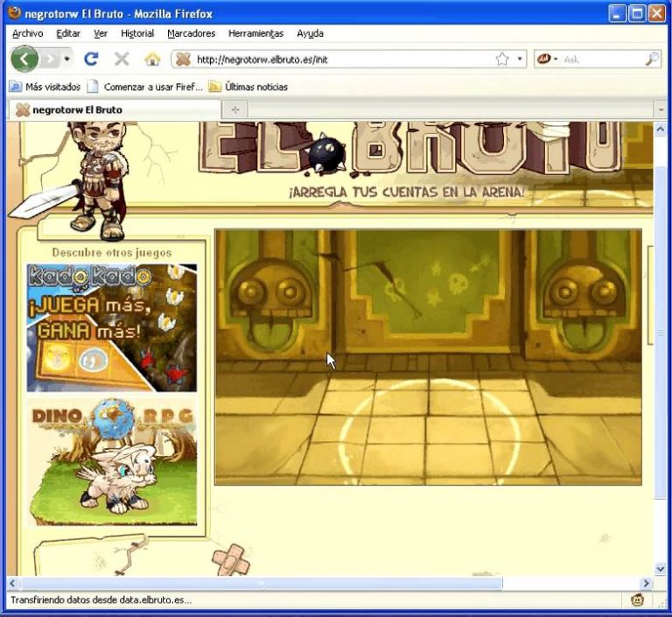Viewport: 672px width, 617px height.
Task: Maximize the Firefox window
Action: click(637, 14)
